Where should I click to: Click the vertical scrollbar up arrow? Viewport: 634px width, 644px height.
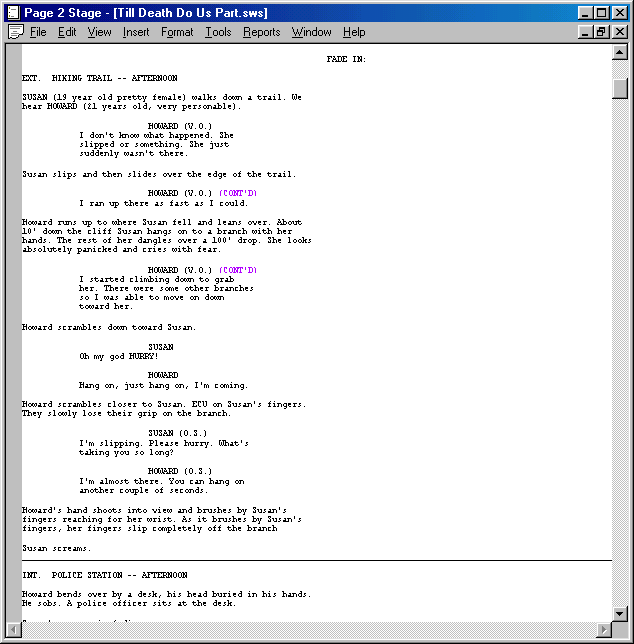pyautogui.click(x=620, y=53)
